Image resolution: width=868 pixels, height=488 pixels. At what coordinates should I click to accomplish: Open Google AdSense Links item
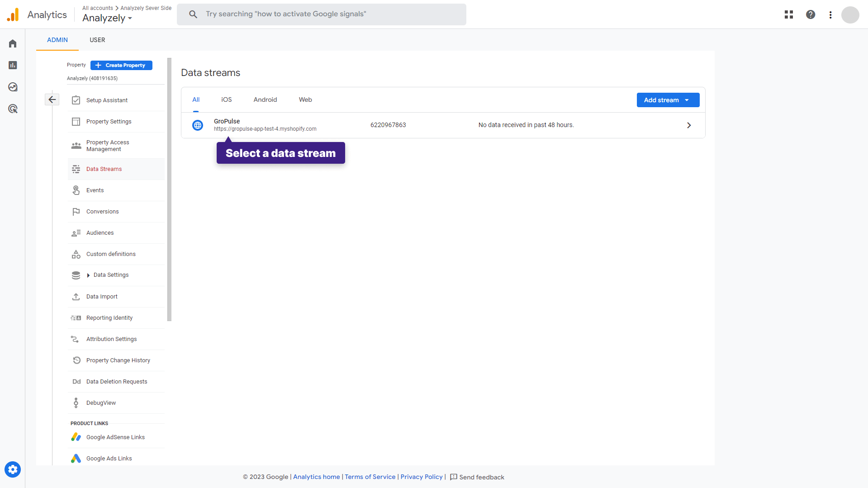click(x=116, y=437)
